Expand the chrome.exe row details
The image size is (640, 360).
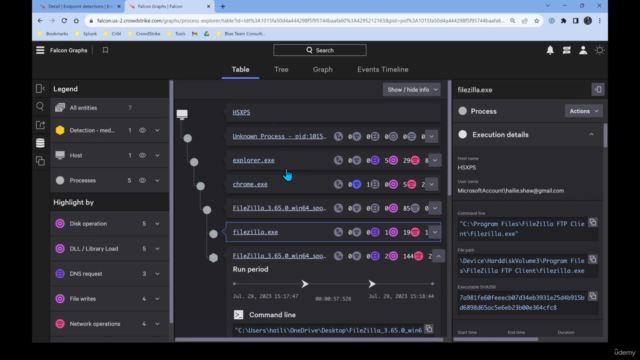pyautogui.click(x=431, y=184)
